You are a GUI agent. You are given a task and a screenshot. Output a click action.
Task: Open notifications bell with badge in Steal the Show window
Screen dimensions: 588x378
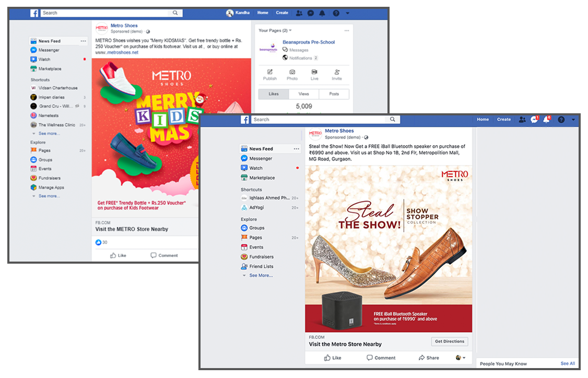point(547,120)
